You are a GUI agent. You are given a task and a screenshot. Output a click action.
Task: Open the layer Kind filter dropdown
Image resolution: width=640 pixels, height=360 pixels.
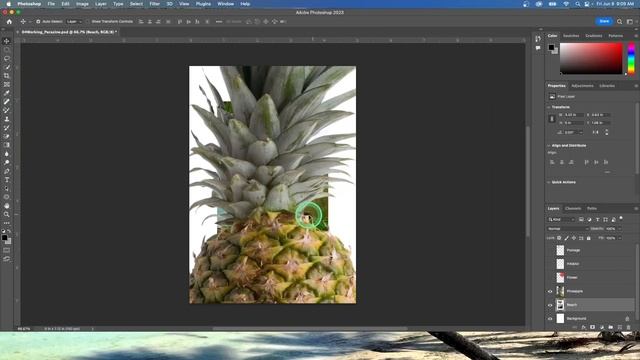click(562, 220)
